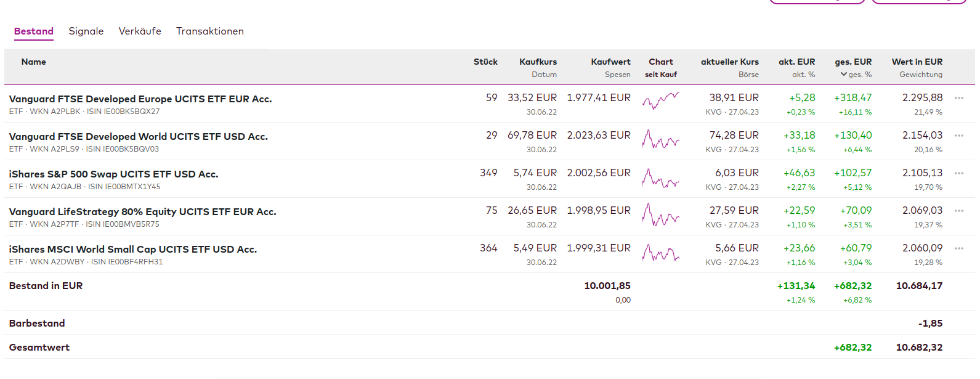Open three-dot menu for Vanguard FTSE Developed World

point(958,136)
